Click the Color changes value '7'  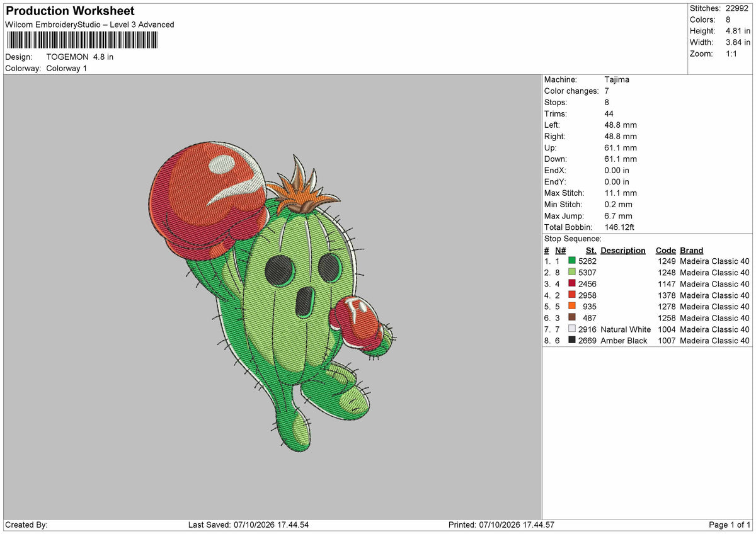607,91
